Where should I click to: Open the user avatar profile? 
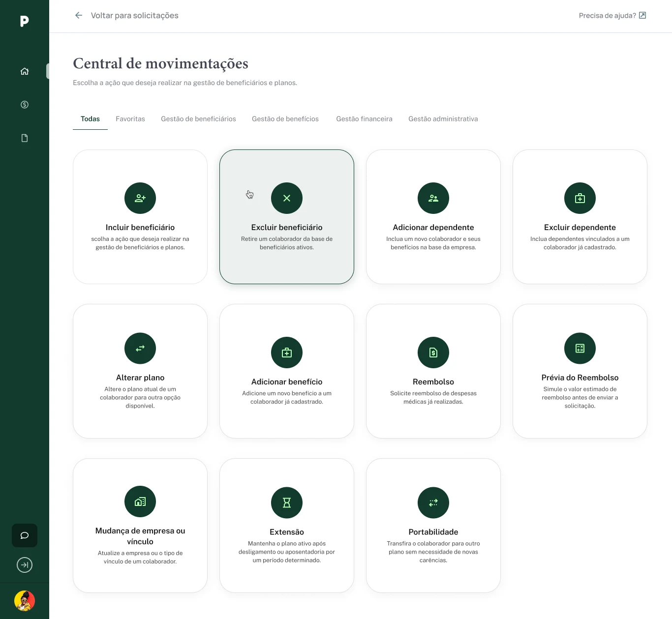(25, 601)
